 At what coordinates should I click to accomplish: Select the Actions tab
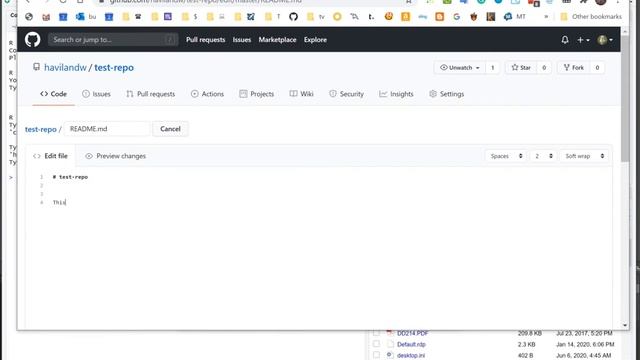(207, 94)
